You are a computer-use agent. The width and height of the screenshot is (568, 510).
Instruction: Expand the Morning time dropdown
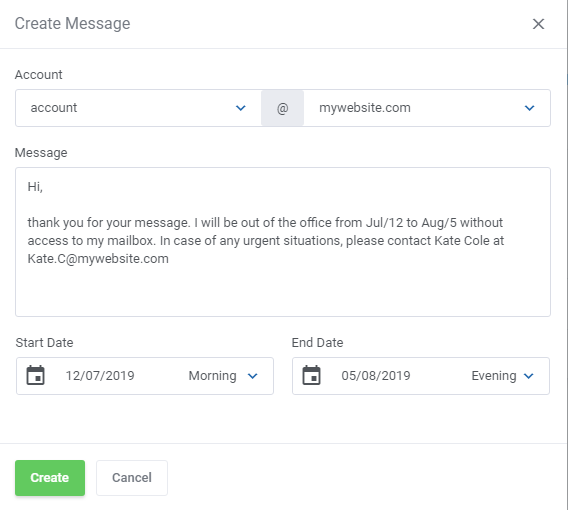pos(223,376)
